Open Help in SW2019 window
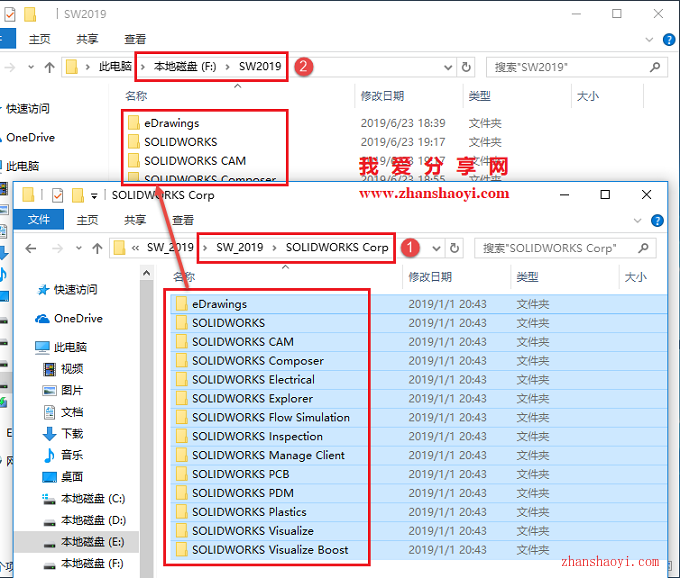Image resolution: width=680 pixels, height=578 pixels. 669,40
